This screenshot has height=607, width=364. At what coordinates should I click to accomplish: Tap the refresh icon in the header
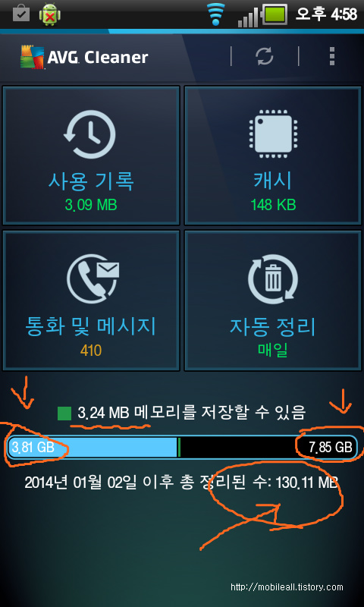[x=265, y=57]
